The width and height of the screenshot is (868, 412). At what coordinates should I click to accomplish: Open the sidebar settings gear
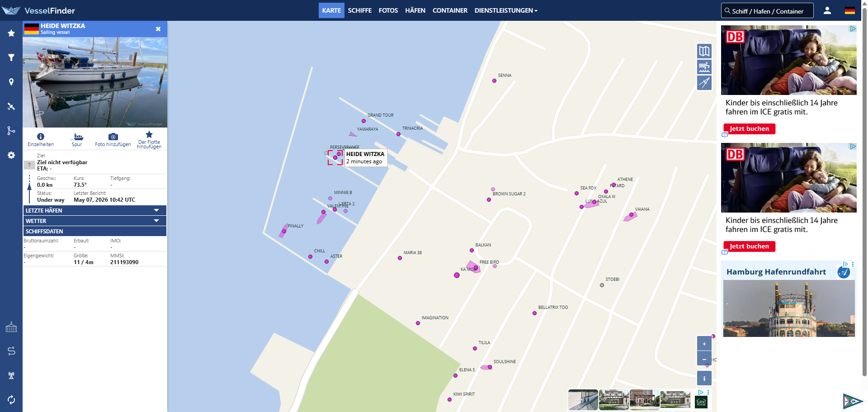(x=11, y=155)
